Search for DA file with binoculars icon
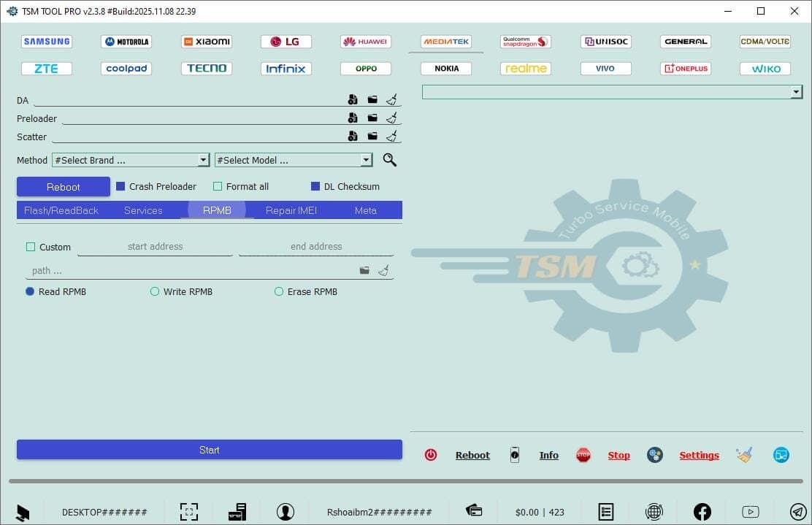Screen dimensions: 812x525 (353, 99)
